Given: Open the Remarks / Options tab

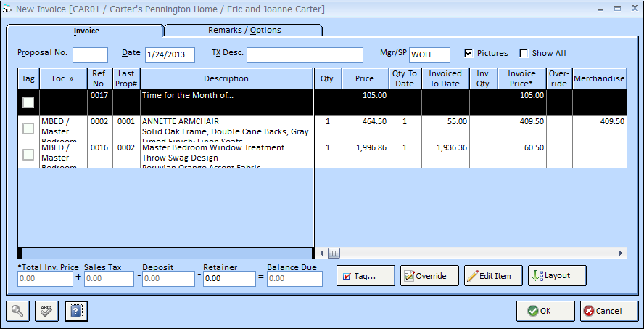Looking at the screenshot, I should pyautogui.click(x=244, y=30).
